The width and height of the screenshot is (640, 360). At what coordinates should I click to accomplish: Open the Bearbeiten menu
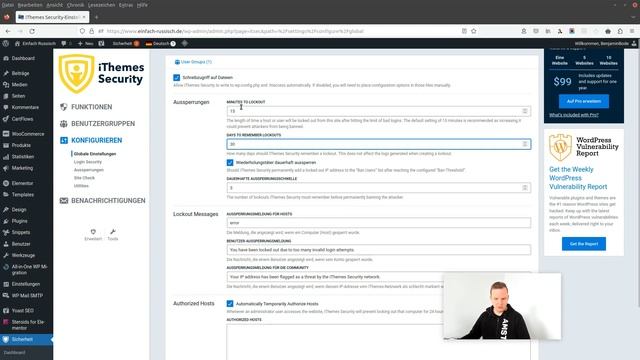click(30, 5)
